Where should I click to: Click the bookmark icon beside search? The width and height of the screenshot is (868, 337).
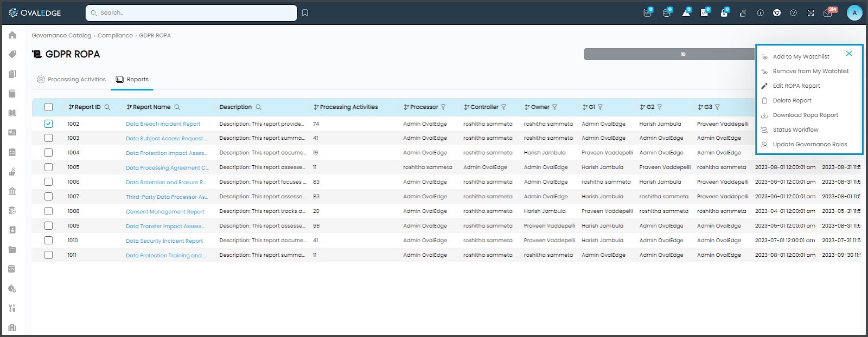click(x=305, y=13)
